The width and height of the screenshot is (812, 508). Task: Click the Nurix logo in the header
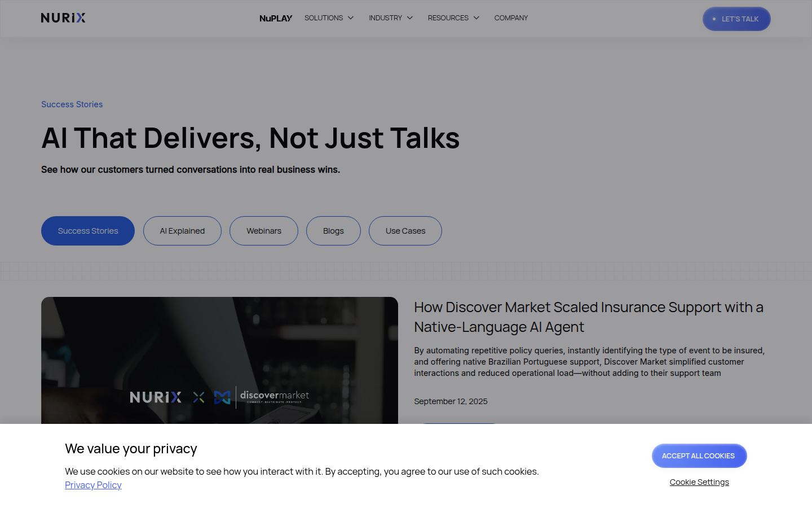pyautogui.click(x=63, y=18)
